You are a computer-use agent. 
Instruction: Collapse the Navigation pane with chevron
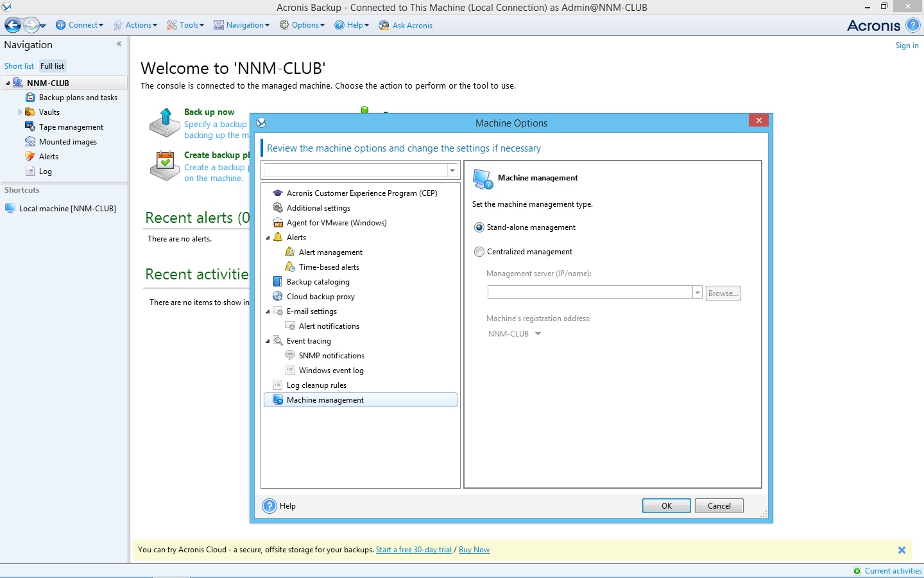[x=119, y=44]
